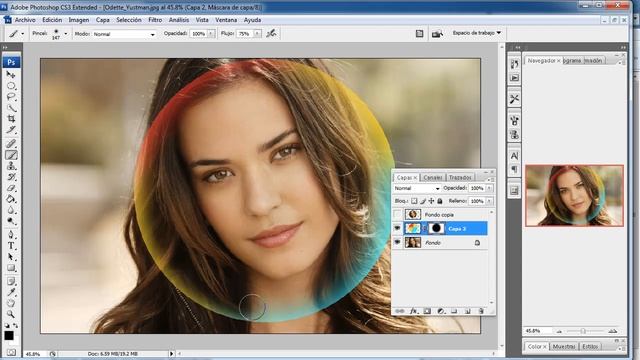Select the Clone Stamp tool
This screenshot has height=360, width=640.
[11, 166]
